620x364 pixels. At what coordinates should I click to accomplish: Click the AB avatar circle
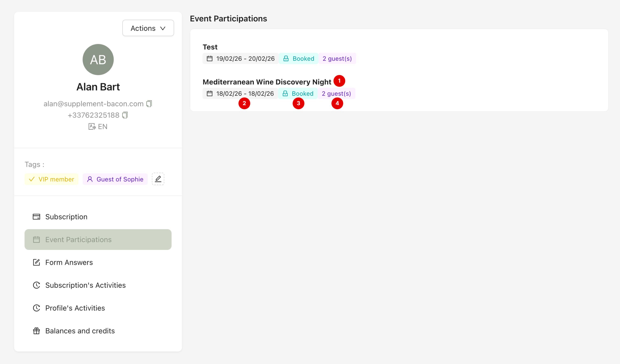click(98, 60)
